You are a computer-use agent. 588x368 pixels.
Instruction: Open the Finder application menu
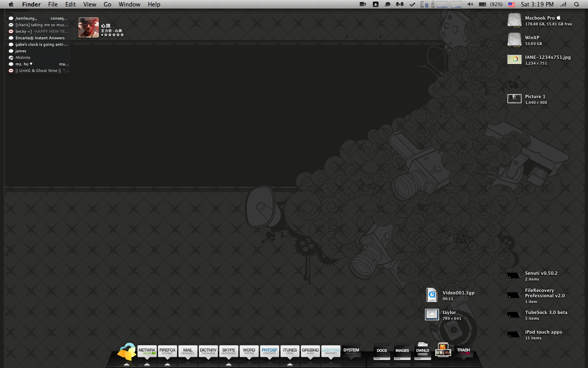[x=31, y=4]
